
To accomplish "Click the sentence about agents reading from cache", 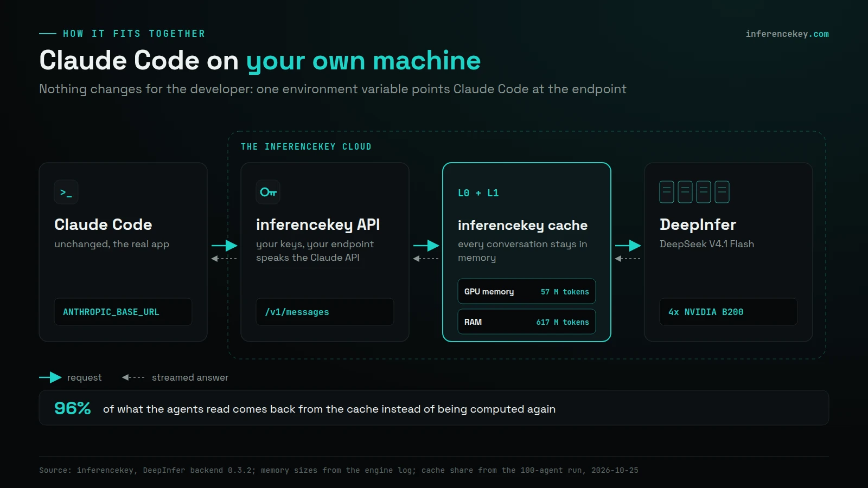I will (x=329, y=409).
